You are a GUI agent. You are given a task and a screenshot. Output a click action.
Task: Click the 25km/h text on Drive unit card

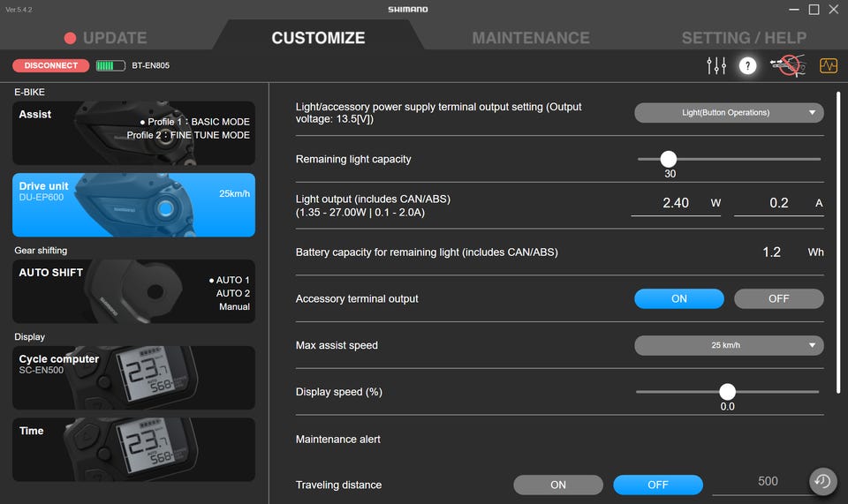[234, 193]
